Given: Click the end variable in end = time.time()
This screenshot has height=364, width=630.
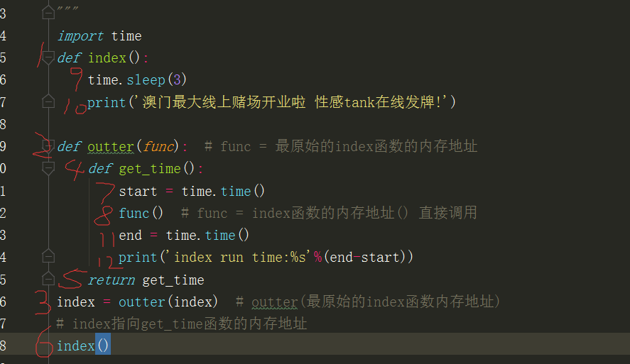Looking at the screenshot, I should 130,235.
